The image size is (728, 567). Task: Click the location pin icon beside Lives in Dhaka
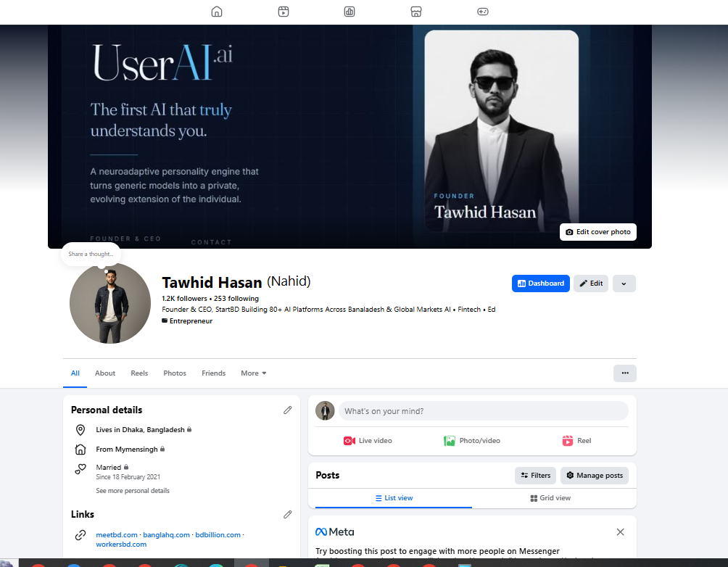pos(80,430)
